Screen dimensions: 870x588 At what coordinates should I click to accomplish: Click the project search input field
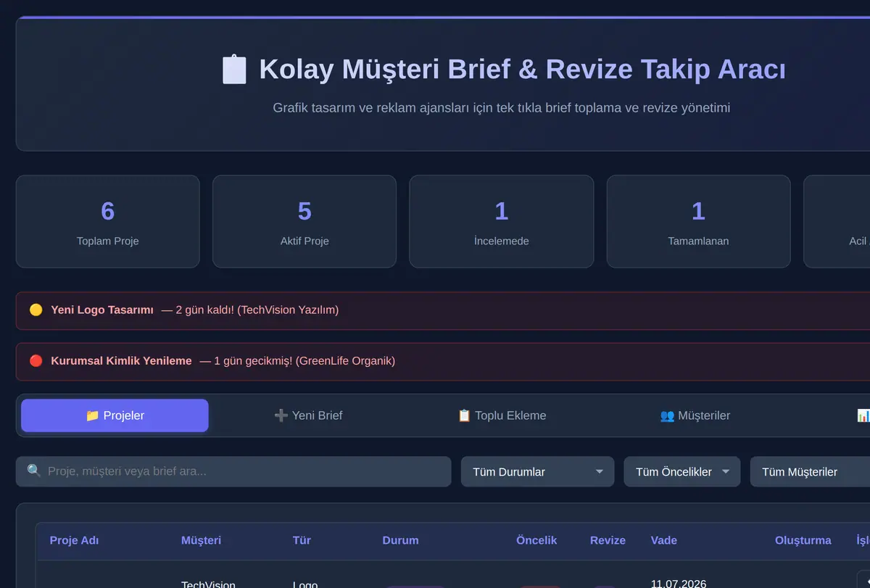(x=233, y=471)
